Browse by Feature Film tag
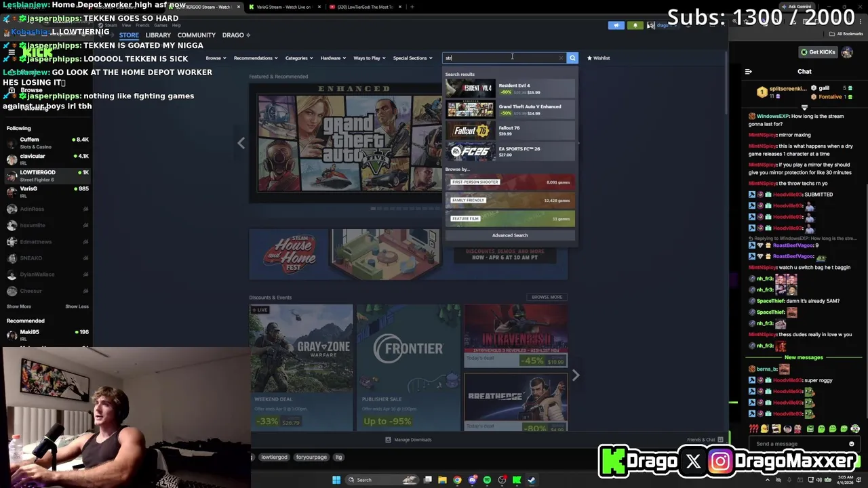 pos(510,219)
